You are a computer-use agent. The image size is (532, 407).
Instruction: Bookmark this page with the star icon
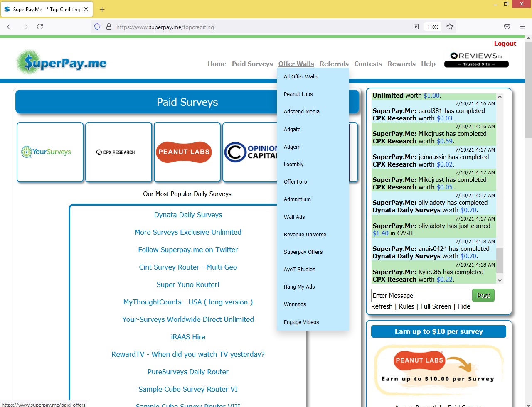[x=450, y=27]
